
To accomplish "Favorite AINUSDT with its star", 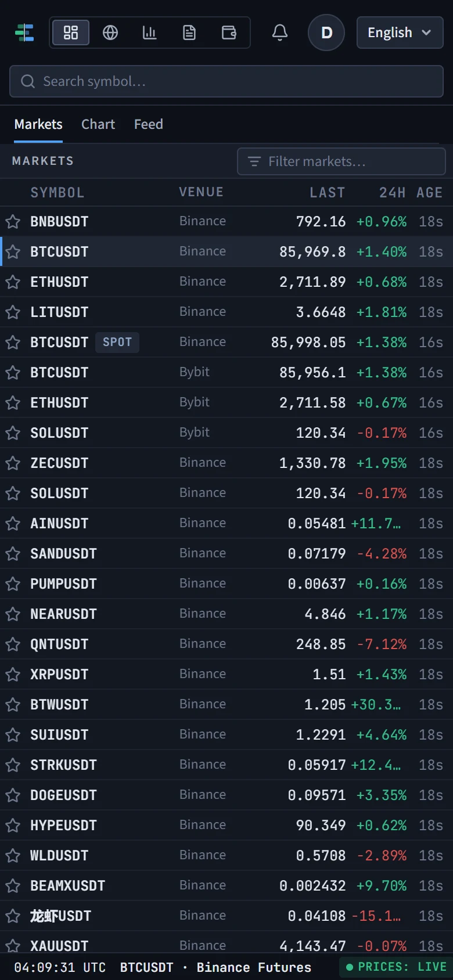I will point(13,524).
